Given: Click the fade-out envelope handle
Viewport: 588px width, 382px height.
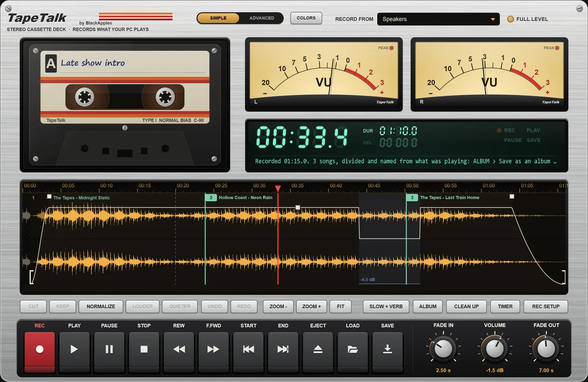Looking at the screenshot, I should tap(512, 197).
